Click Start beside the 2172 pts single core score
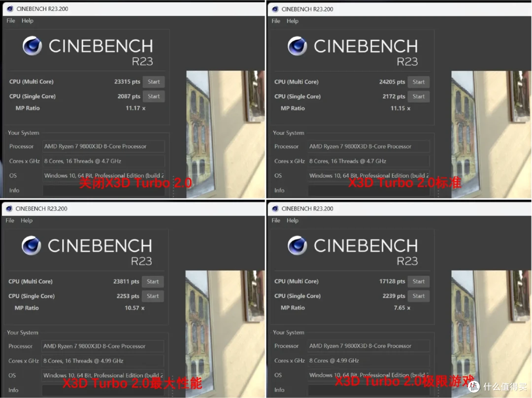The width and height of the screenshot is (532, 398). (419, 97)
